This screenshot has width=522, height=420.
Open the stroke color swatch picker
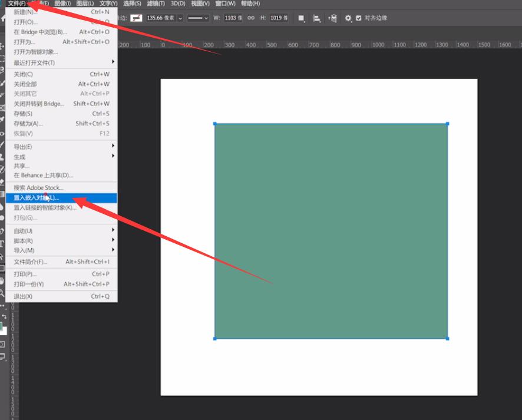pyautogui.click(x=136, y=18)
